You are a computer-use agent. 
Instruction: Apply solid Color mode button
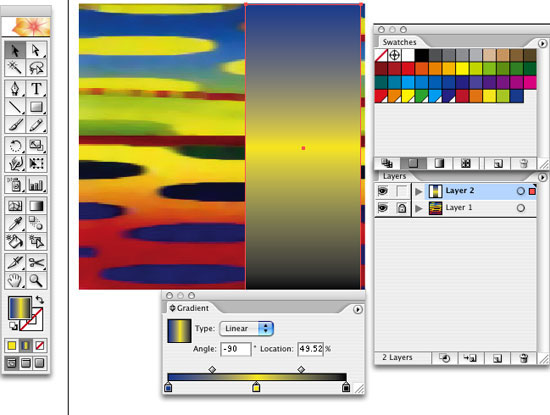pyautogui.click(x=12, y=346)
